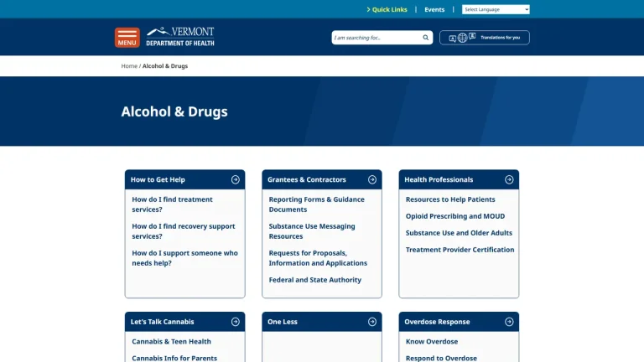
Task: Open Reporting Forms & Guidance Documents
Action: click(317, 204)
